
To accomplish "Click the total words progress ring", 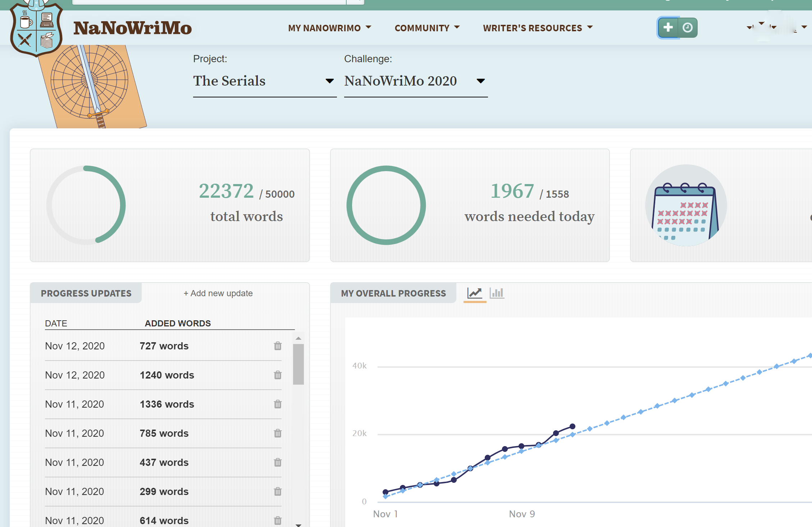I will click(86, 205).
